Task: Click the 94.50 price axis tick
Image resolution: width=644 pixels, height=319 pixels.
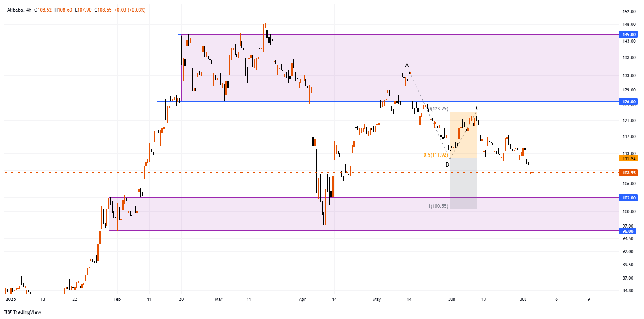Action: [x=628, y=238]
